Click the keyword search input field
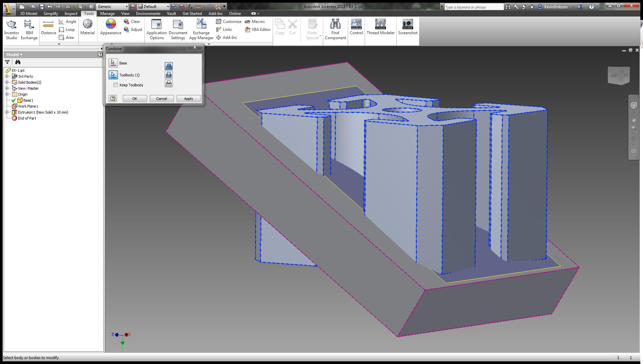Screen dimensions: 643x364 click(473, 7)
